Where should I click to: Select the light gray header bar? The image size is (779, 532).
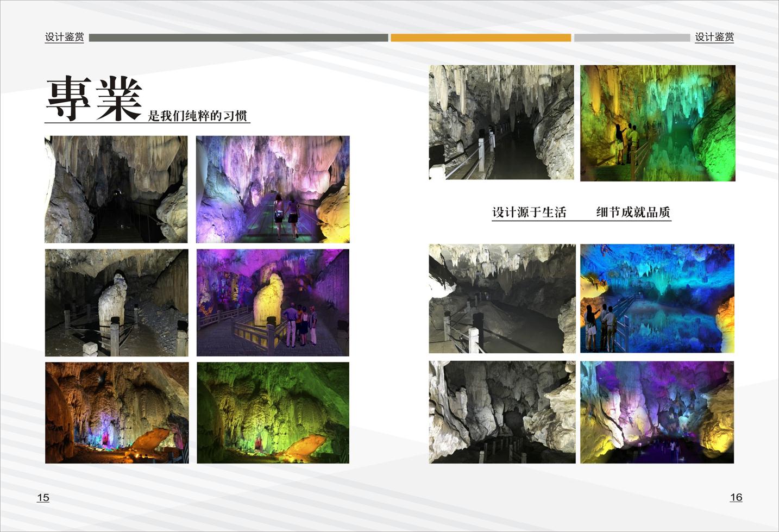pos(632,37)
